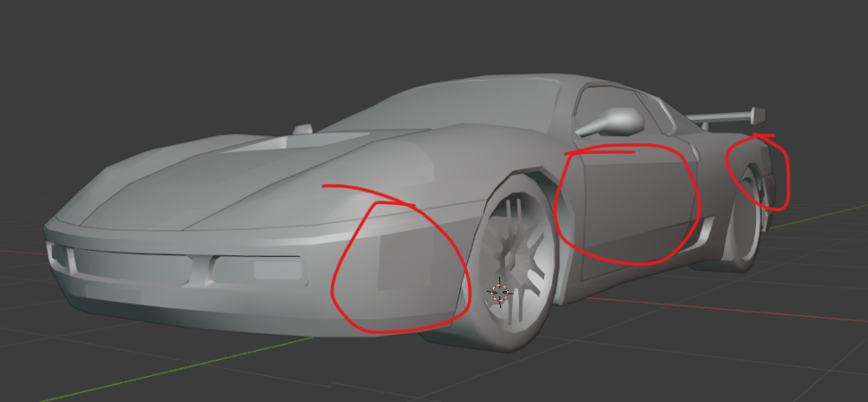Click the 3D cursor crosshair near the front wheel
868x402 pixels.
[499, 293]
